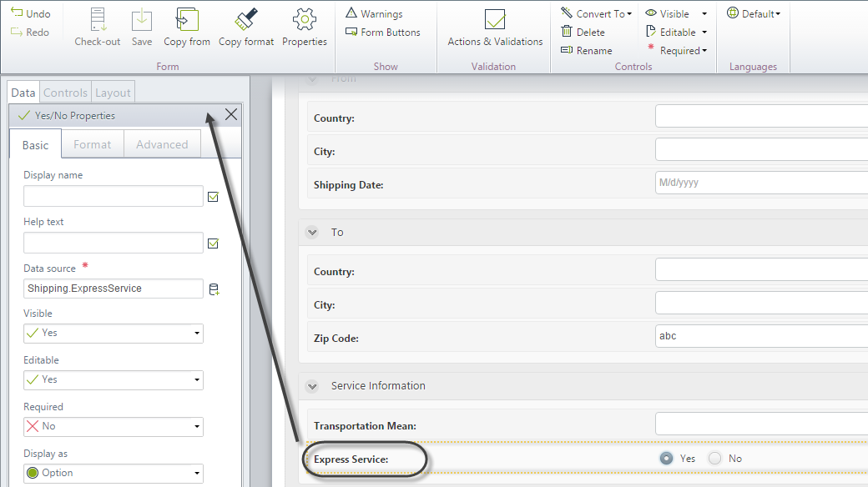Click the Undo button

[x=30, y=13]
